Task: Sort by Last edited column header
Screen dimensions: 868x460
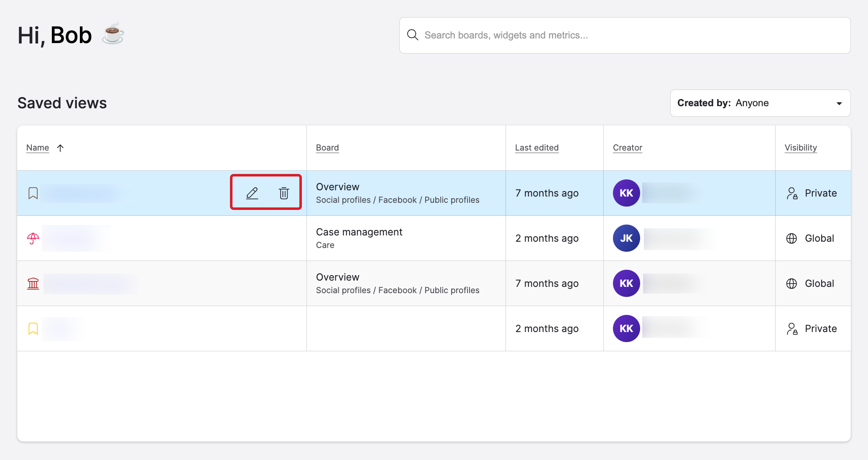Action: pyautogui.click(x=536, y=148)
